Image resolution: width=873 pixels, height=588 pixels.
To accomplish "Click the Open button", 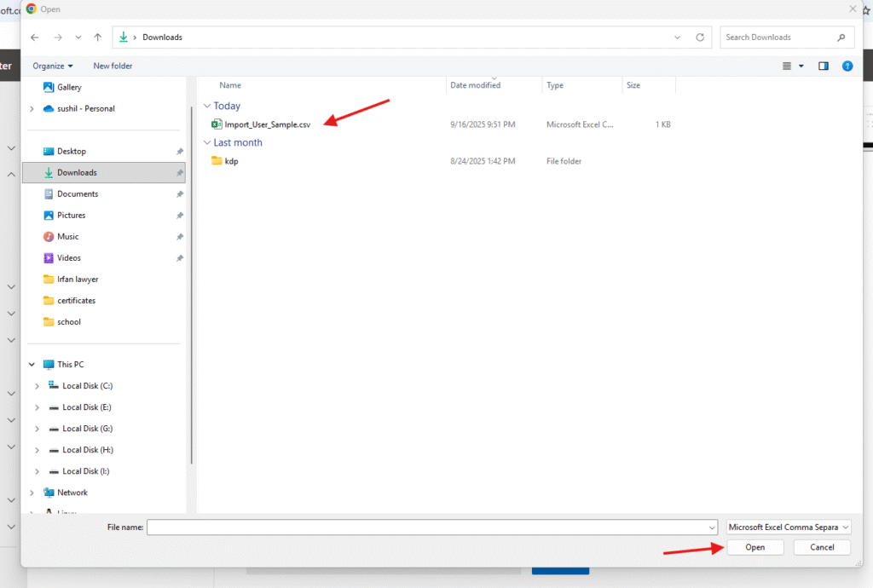I will pos(754,547).
